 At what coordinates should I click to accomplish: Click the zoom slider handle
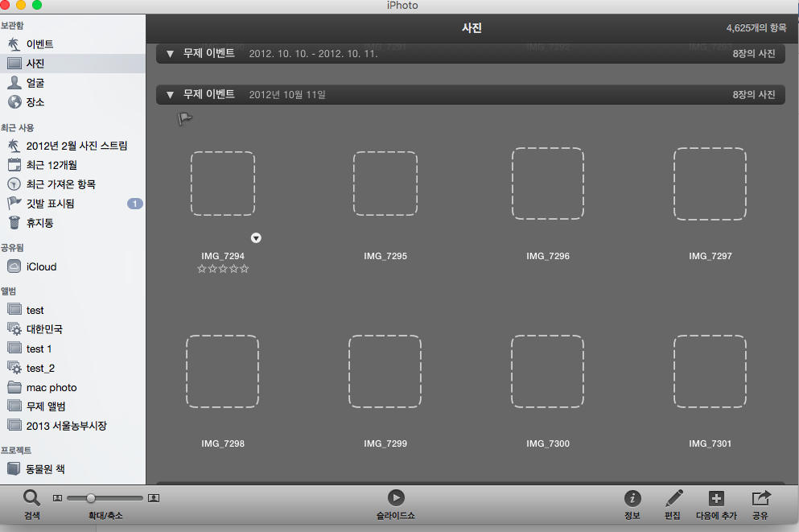click(x=91, y=498)
